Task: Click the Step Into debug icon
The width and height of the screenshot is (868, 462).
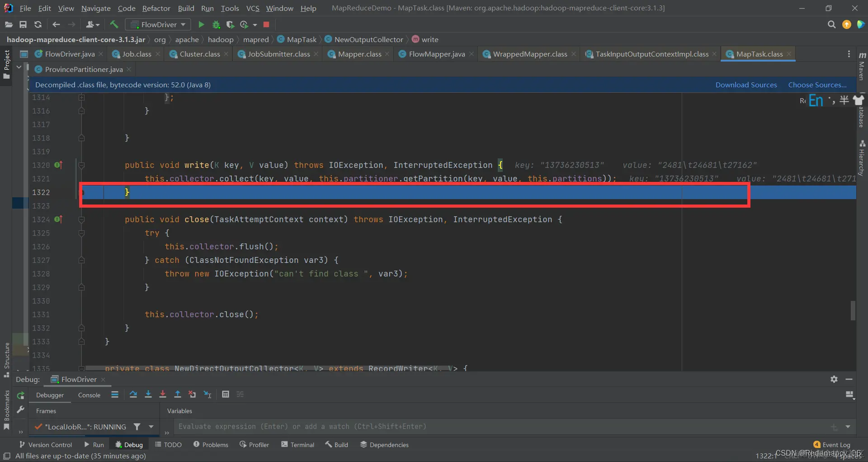Action: point(148,395)
